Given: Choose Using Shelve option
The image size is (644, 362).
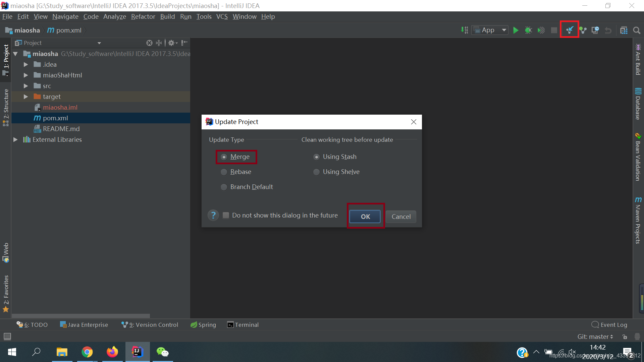Looking at the screenshot, I should point(336,172).
